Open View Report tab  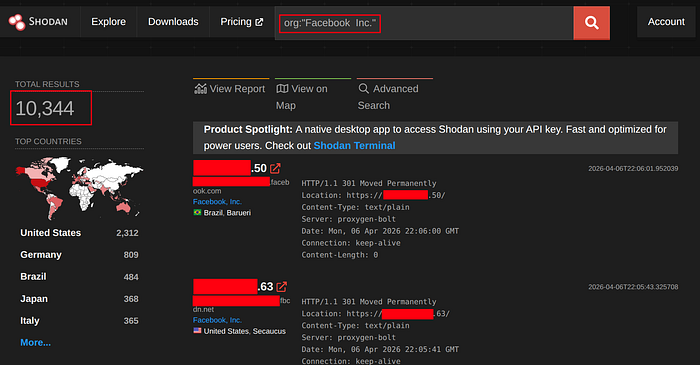pos(230,89)
